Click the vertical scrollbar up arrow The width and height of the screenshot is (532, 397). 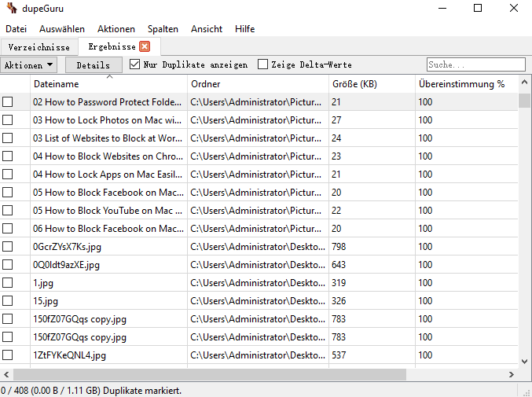tap(525, 83)
